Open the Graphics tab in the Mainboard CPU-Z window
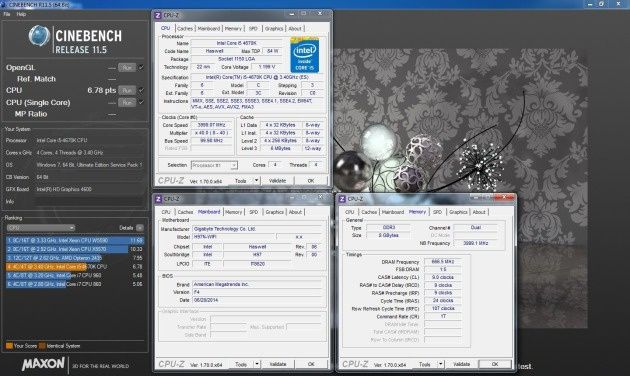630x376 pixels. [274, 212]
